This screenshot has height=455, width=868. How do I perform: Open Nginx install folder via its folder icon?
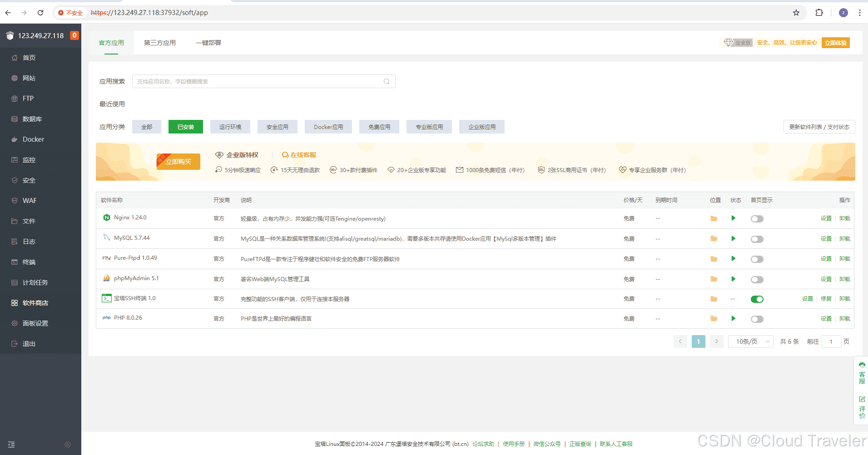pos(714,218)
